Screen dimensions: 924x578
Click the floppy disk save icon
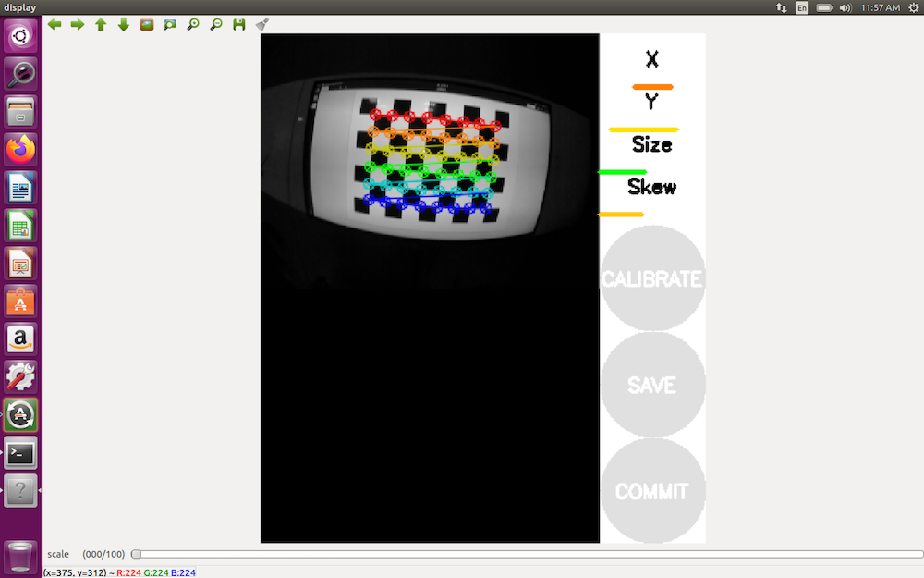238,24
